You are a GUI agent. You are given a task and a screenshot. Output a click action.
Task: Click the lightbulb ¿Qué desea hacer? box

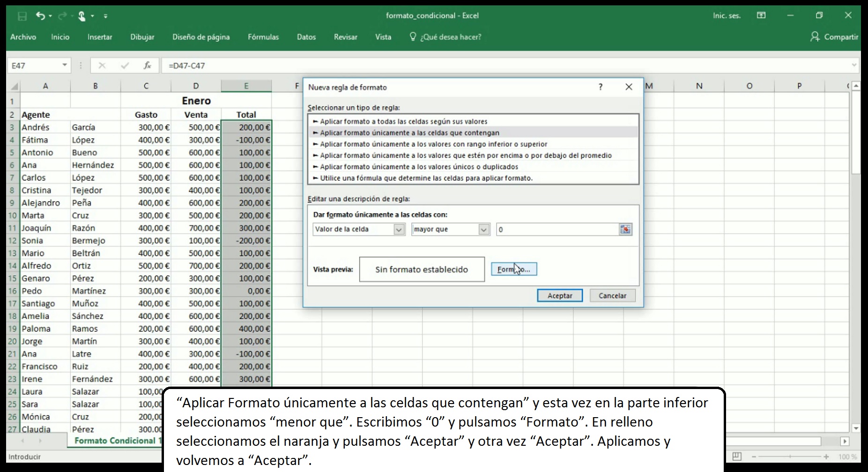pos(445,37)
